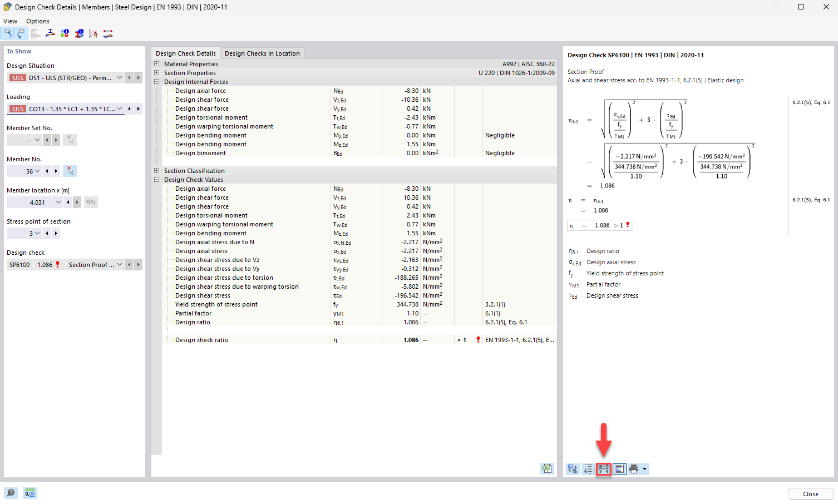Open the result diagrams toolbar icon

tap(36, 33)
